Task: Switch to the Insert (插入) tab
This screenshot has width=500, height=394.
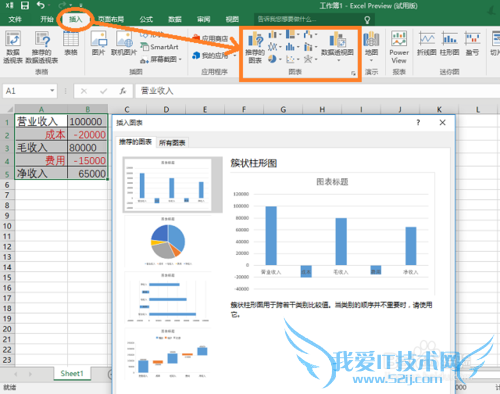Action: coord(75,19)
